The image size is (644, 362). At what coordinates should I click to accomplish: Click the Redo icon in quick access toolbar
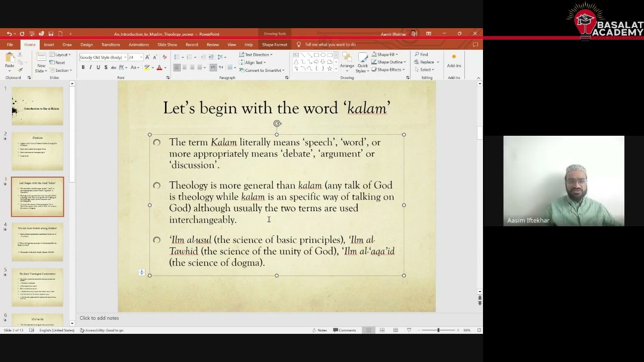pos(22,34)
